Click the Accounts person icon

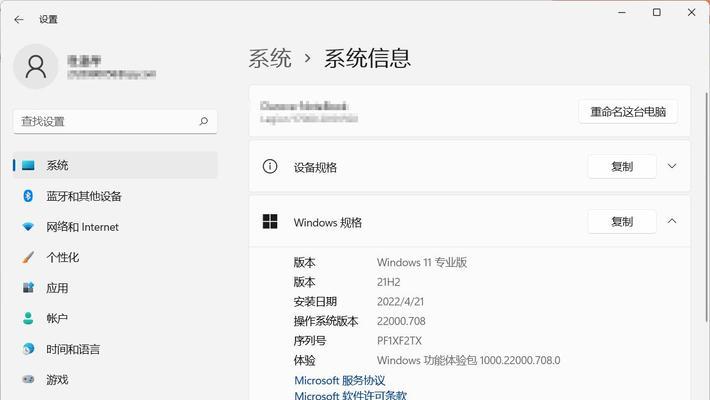[x=28, y=318]
